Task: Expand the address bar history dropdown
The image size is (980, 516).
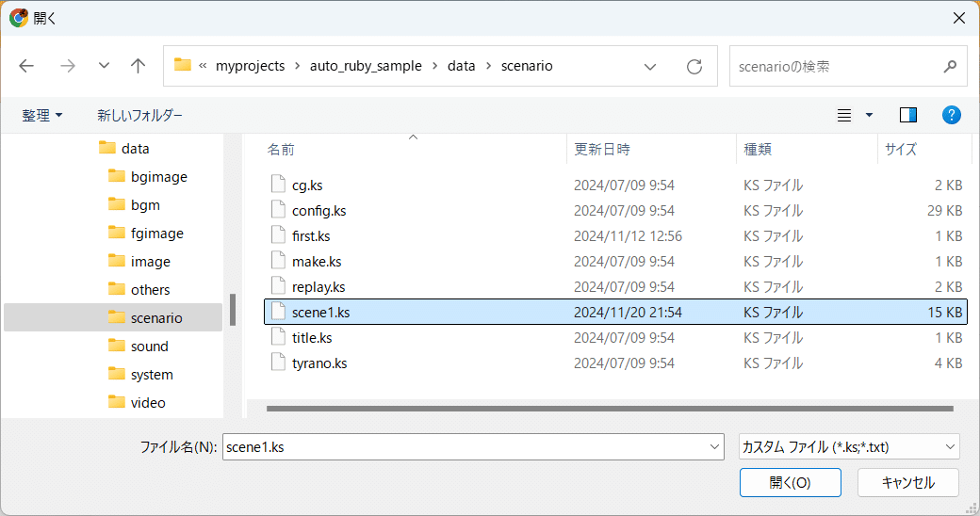Action: [x=650, y=66]
